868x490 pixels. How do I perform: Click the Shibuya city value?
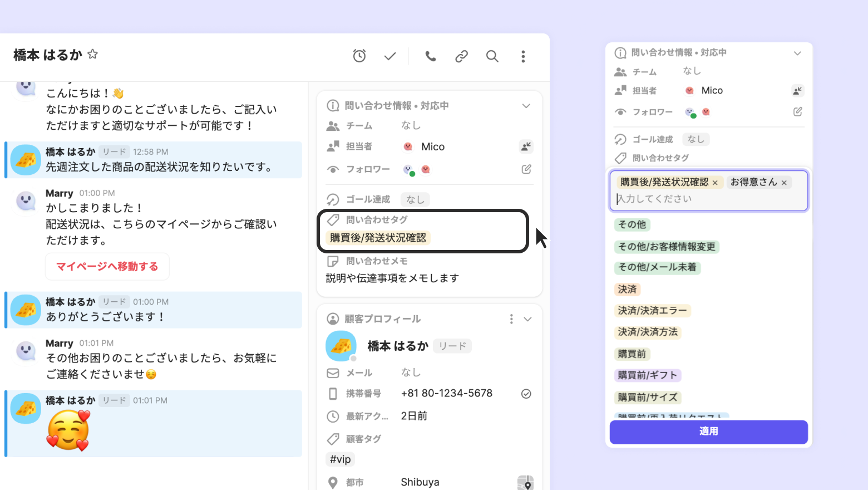point(420,482)
